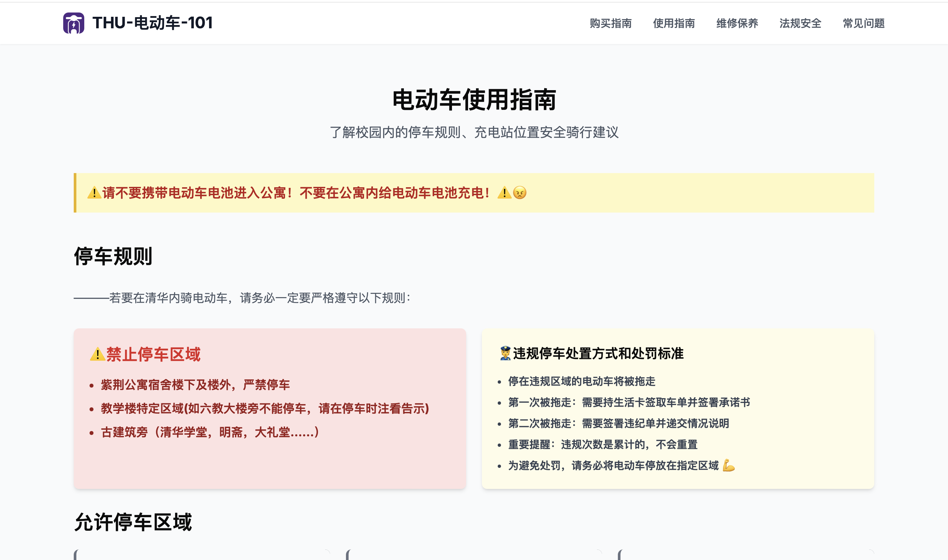Click the 紫荆公寓宿舍楼下 list item
The image size is (948, 560).
[195, 385]
